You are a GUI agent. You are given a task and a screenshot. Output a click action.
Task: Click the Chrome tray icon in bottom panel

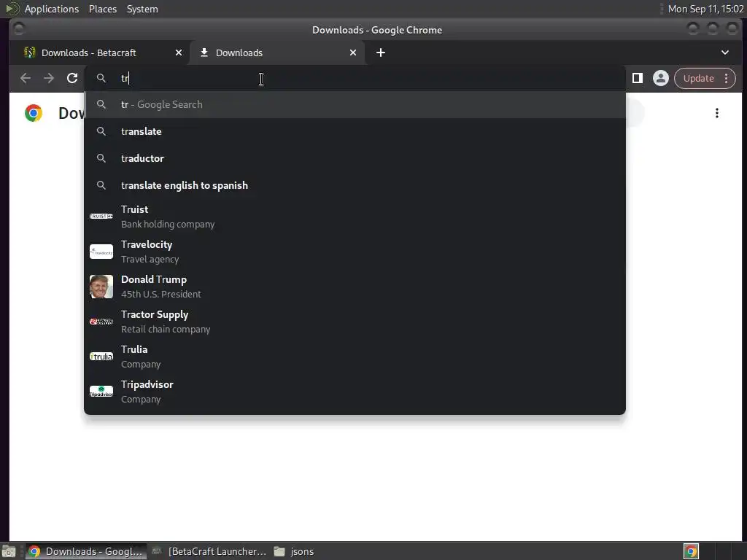point(691,551)
